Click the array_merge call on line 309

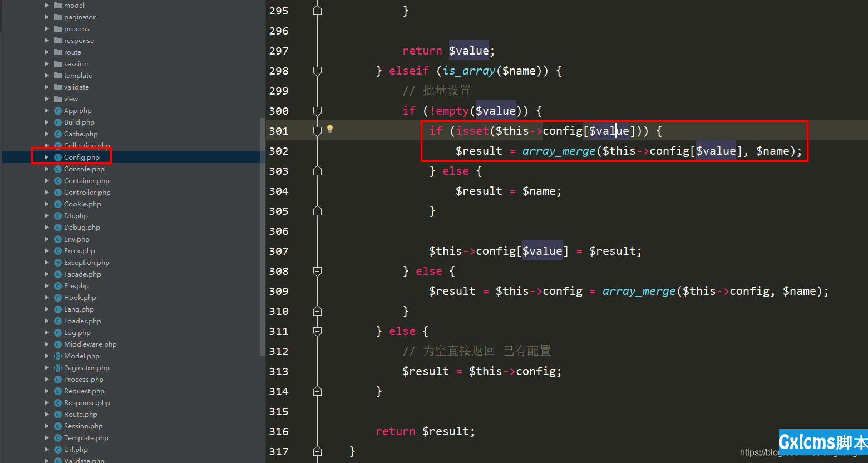tap(639, 291)
